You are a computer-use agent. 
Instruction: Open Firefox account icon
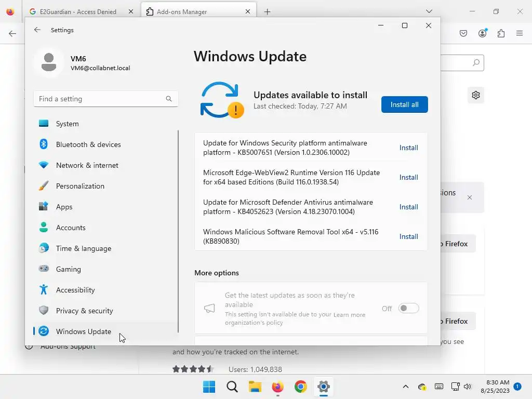coord(483,33)
